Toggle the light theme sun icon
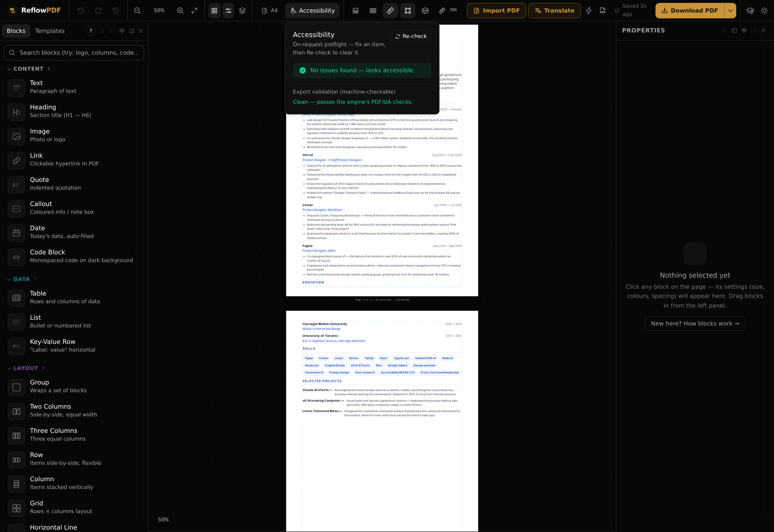 (765, 10)
